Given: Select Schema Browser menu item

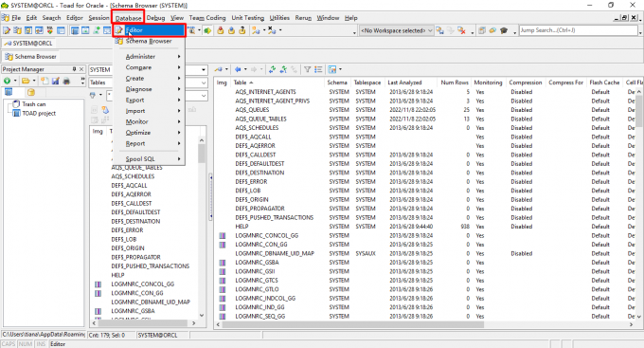Looking at the screenshot, I should 149,41.
